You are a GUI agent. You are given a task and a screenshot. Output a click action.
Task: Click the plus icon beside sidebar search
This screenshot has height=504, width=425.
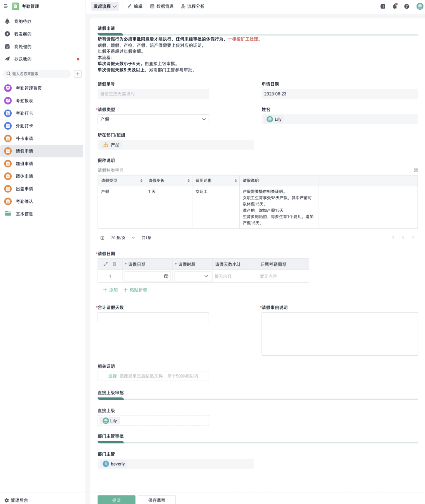[x=78, y=74]
